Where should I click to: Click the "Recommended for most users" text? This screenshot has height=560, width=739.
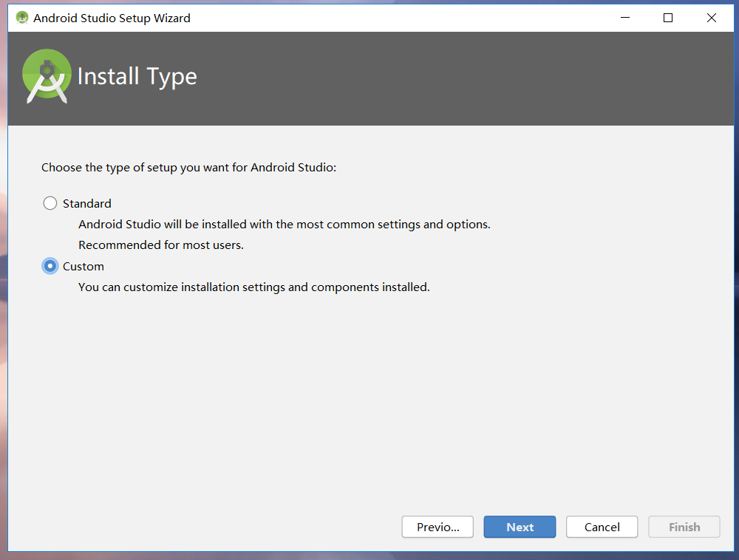tap(161, 245)
